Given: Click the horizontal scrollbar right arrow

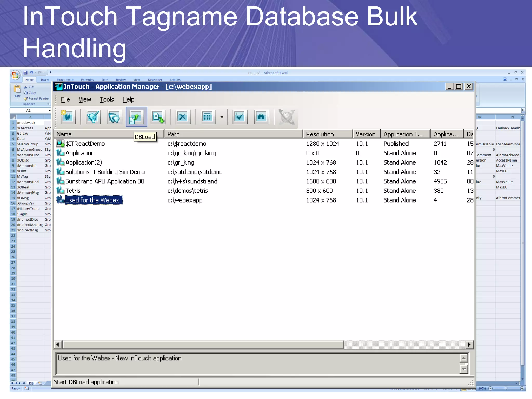Looking at the screenshot, I should 469,345.
